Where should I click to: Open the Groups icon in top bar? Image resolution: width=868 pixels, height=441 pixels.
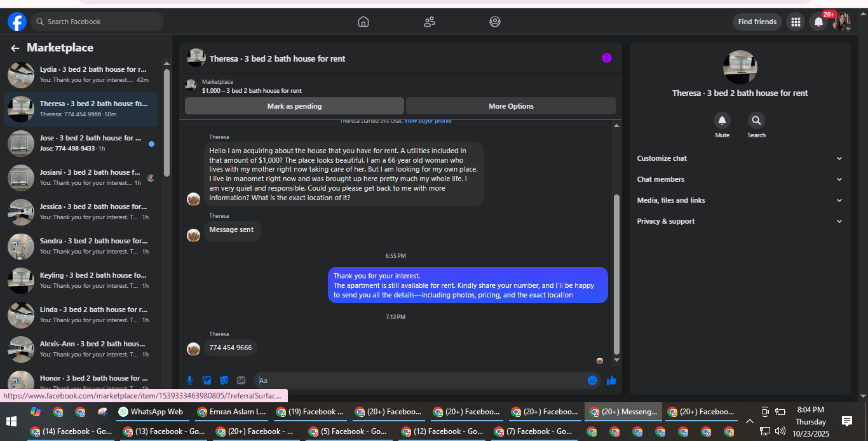click(x=495, y=22)
